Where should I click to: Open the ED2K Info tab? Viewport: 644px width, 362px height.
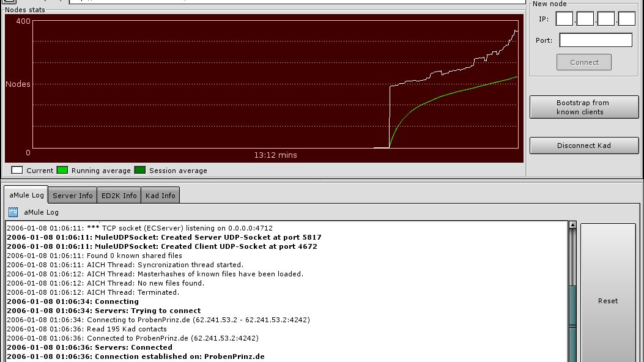(x=119, y=195)
